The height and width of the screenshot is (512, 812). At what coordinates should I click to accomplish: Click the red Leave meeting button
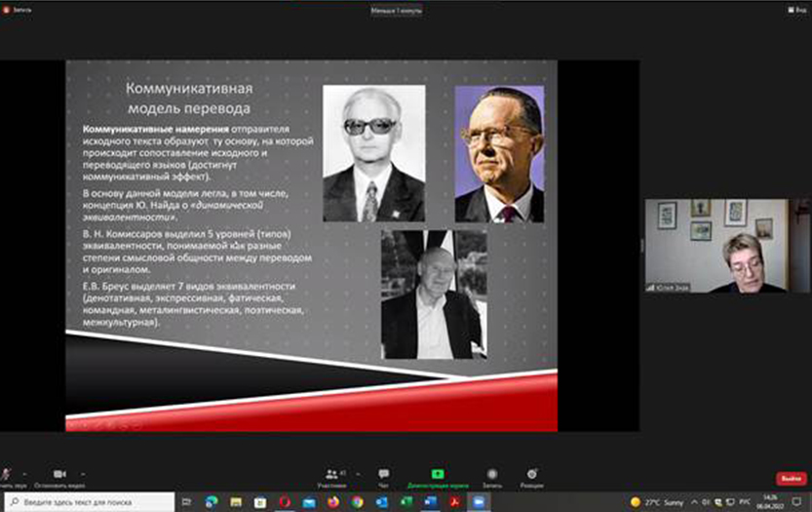click(790, 478)
